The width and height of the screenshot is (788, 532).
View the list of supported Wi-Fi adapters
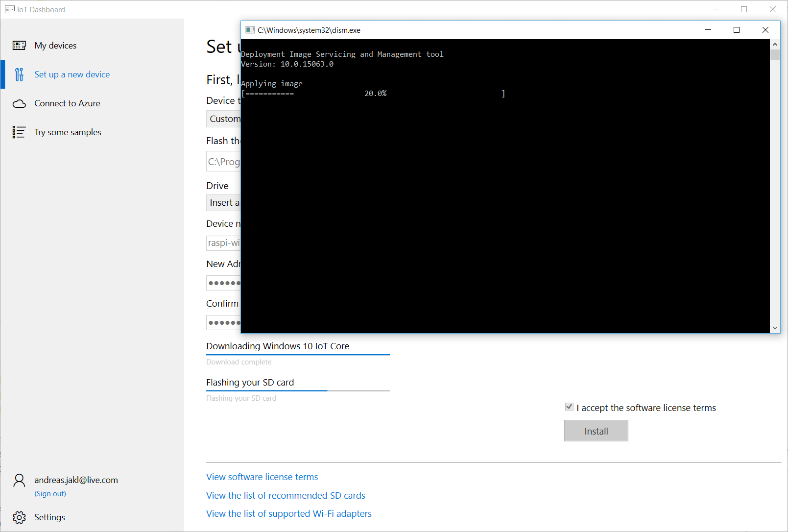(x=288, y=513)
